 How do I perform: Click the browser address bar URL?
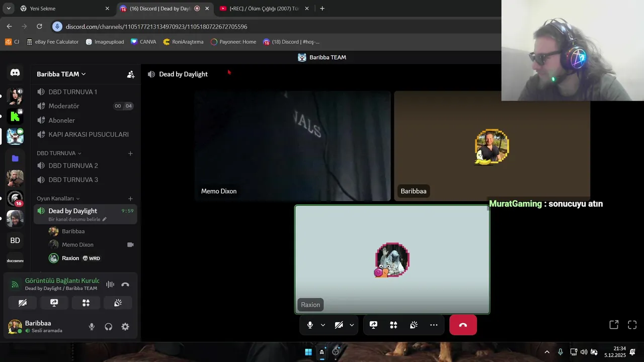pos(156,26)
